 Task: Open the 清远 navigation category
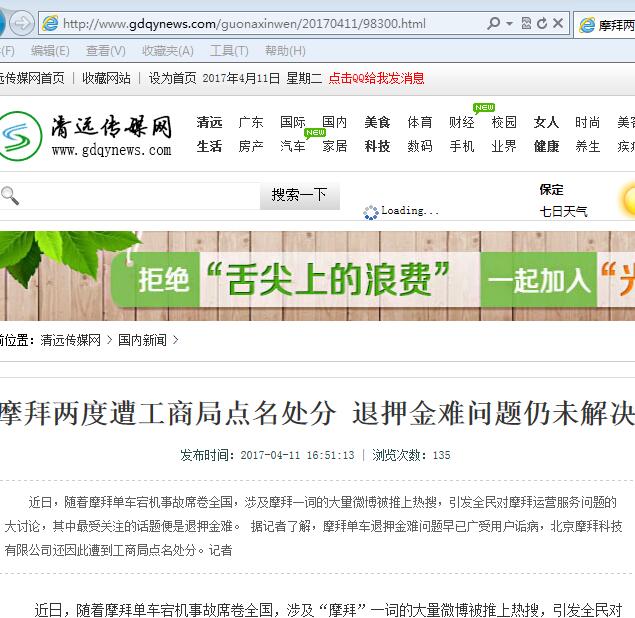coord(209,122)
